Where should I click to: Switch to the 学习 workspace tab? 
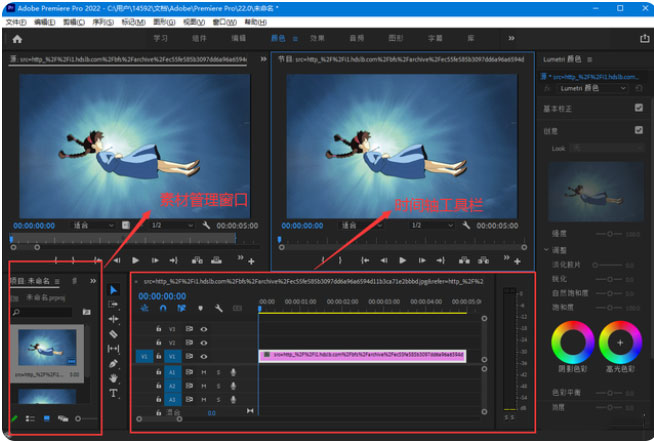click(161, 38)
